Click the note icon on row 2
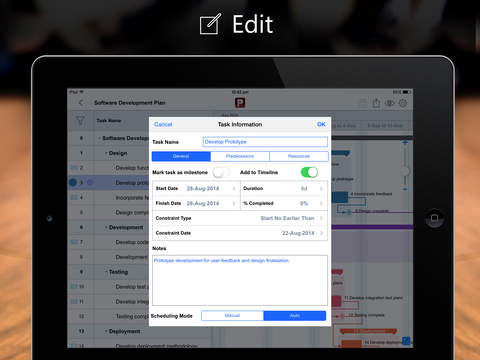Image resolution: width=480 pixels, height=360 pixels. (74, 168)
